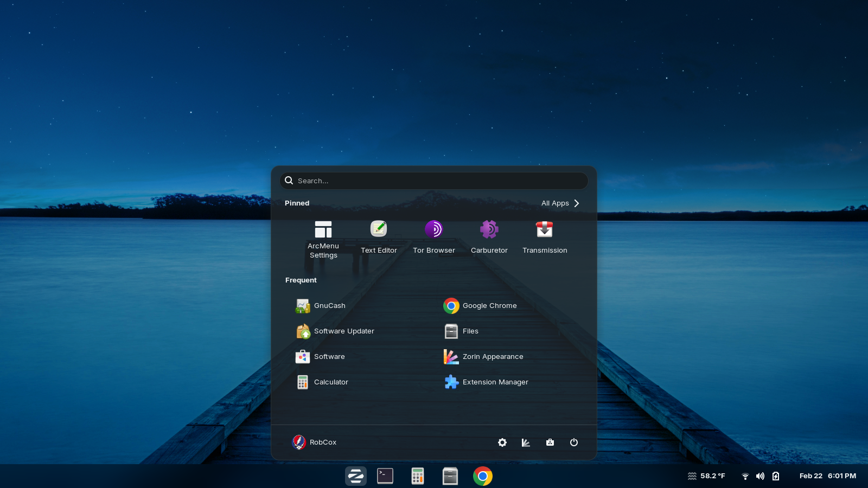Viewport: 868px width, 488px height.
Task: Click the Zorin Appearance shortcut icon in the menu footer
Action: click(526, 442)
